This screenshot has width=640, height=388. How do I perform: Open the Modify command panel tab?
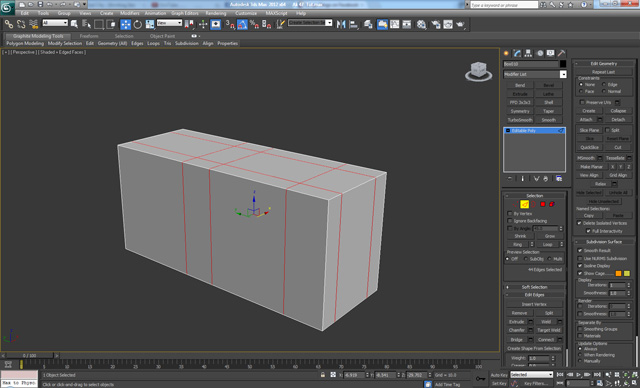click(x=518, y=53)
